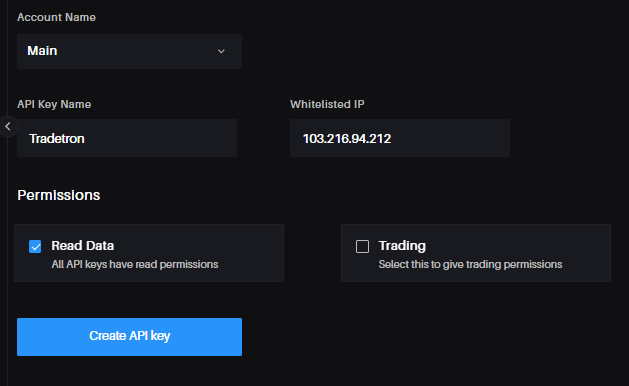
Task: Click the 'Whitelisted IP' field label
Action: pyautogui.click(x=327, y=104)
